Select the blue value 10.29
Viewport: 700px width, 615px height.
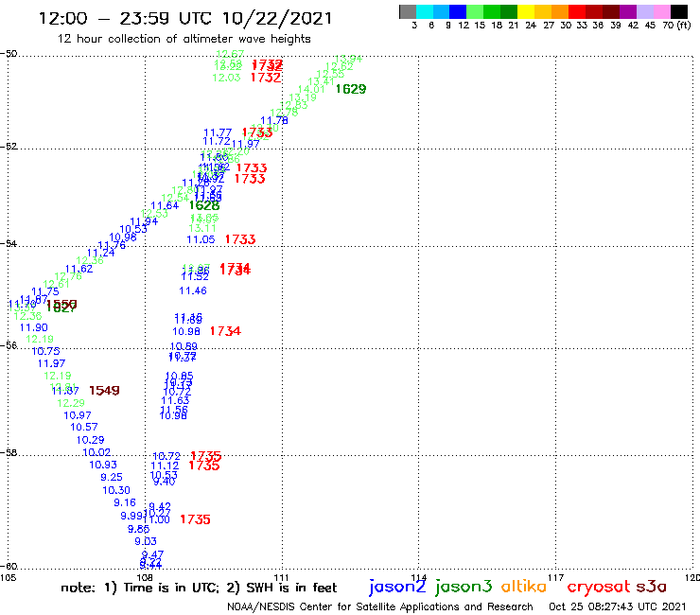click(x=90, y=440)
